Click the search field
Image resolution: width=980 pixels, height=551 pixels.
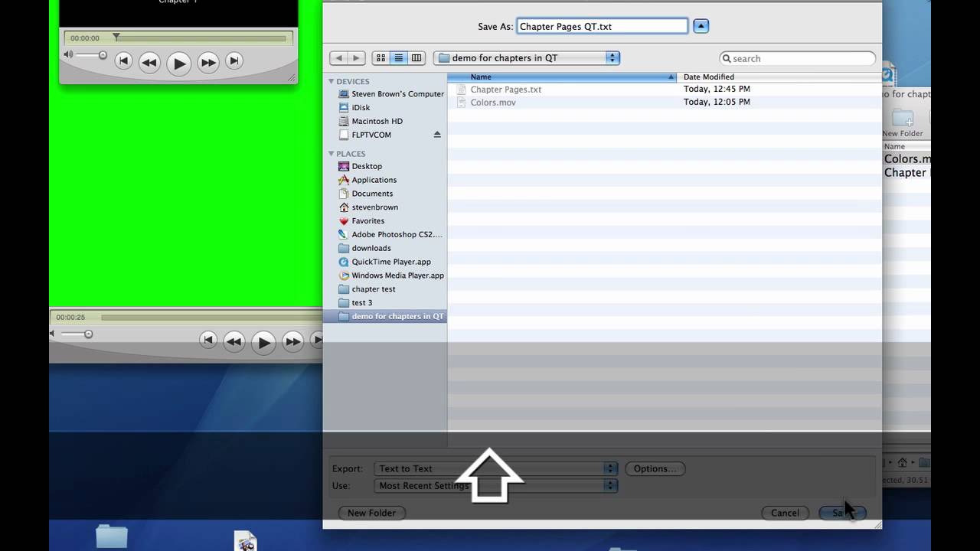click(x=797, y=58)
